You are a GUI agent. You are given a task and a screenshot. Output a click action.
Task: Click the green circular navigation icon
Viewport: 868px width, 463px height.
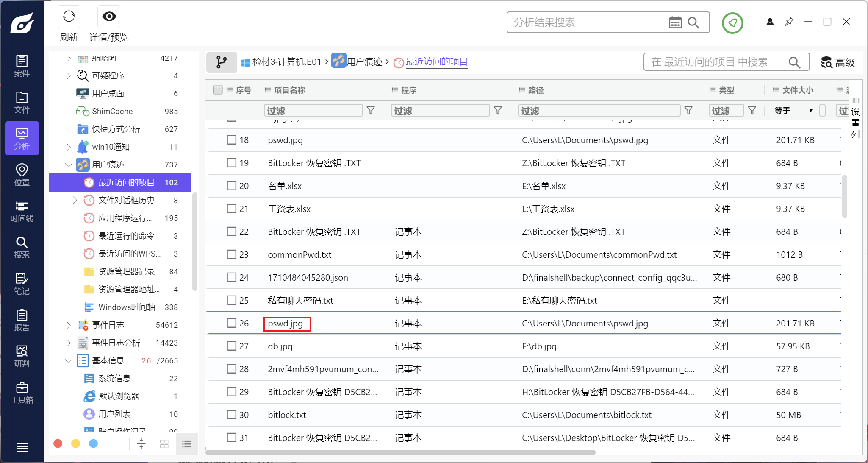pyautogui.click(x=732, y=23)
